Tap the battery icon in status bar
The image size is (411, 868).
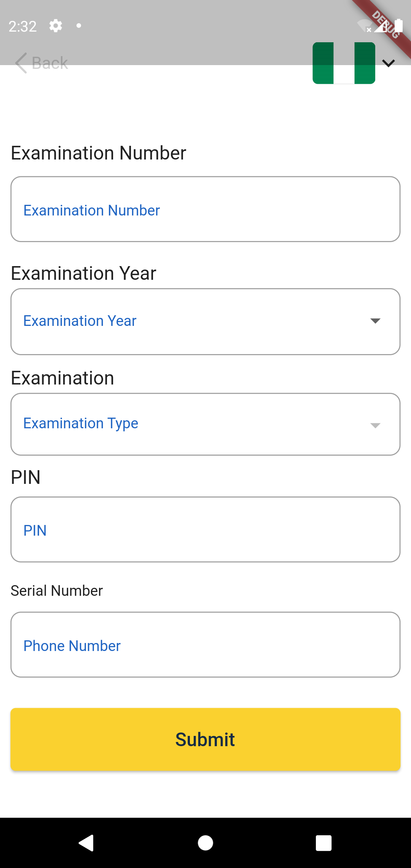pos(399,26)
